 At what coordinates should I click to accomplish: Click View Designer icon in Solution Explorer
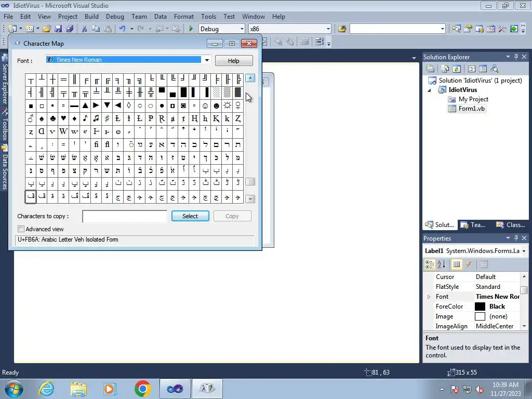(x=483, y=69)
